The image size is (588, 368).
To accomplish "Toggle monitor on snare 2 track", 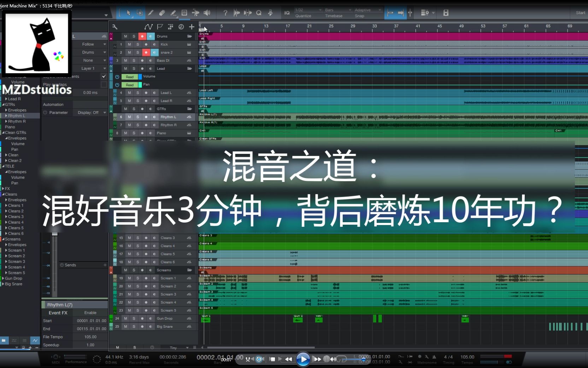I will point(154,52).
